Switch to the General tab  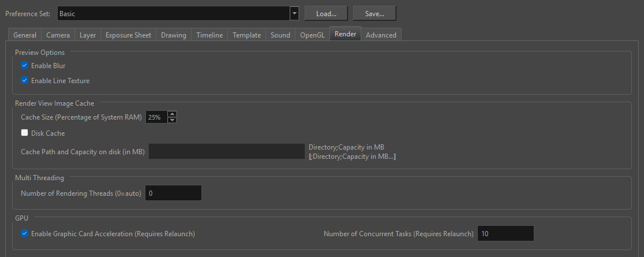25,35
